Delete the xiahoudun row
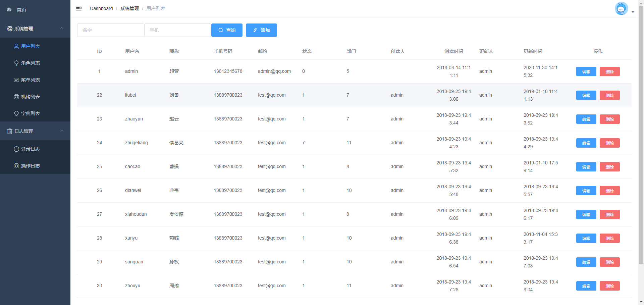 [x=610, y=214]
